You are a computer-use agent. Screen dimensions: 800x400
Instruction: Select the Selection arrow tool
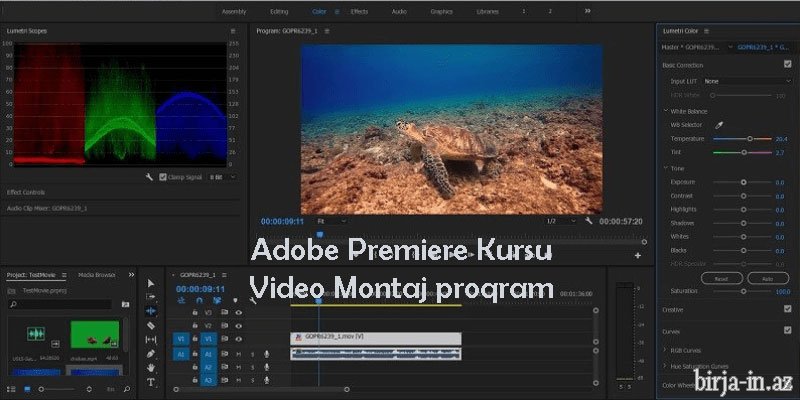point(151,283)
